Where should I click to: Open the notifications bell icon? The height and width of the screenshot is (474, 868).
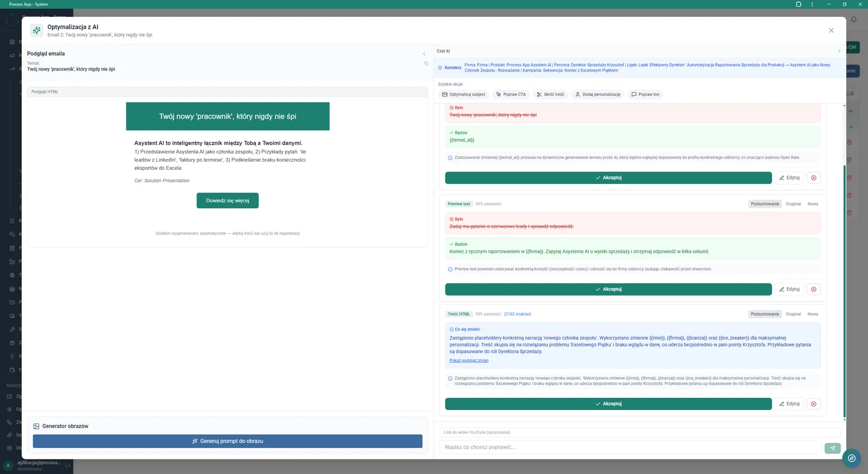coord(853,20)
